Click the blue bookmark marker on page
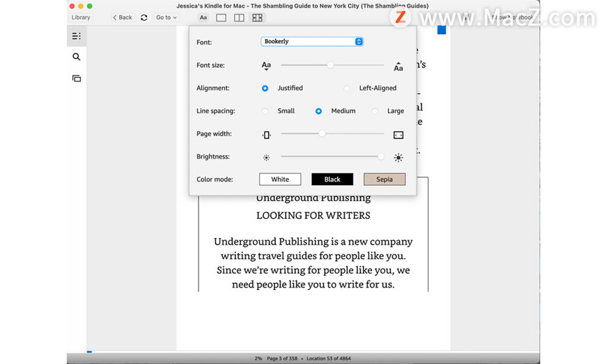607x364 pixels. pyautogui.click(x=442, y=30)
